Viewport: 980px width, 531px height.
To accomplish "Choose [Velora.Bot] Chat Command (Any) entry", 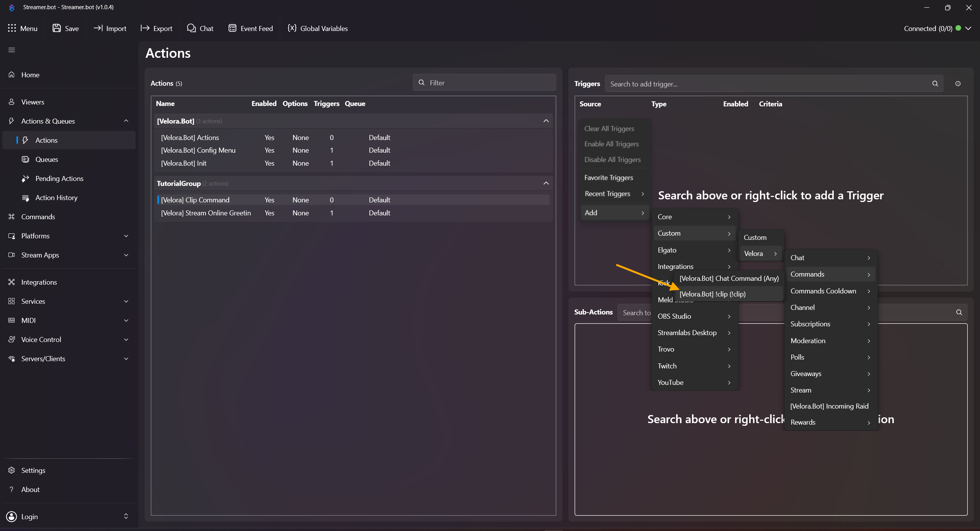I will click(x=729, y=278).
